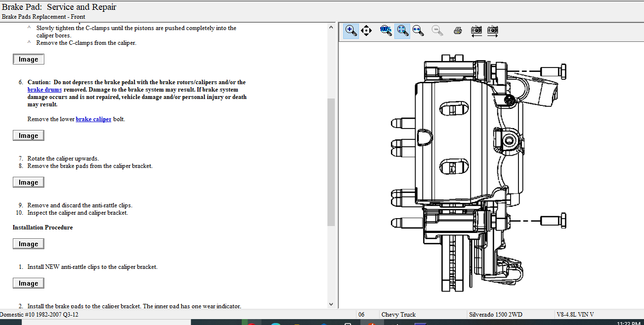Follow the brake caliper hyperlink
Image resolution: width=644 pixels, height=325 pixels.
pyautogui.click(x=93, y=119)
